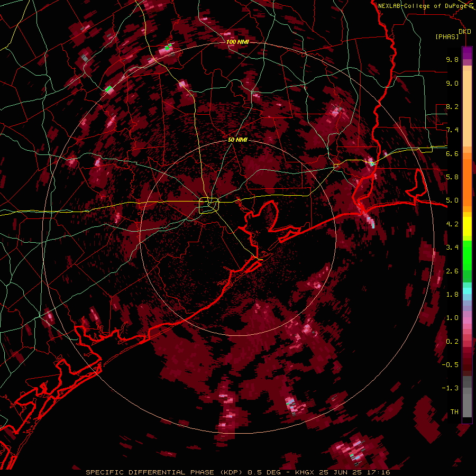
Task: Click the 9.8 scale value
Action: pyautogui.click(x=452, y=59)
